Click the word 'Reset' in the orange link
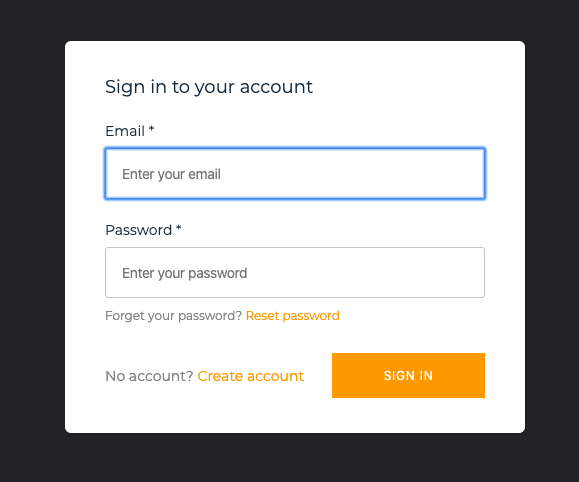The height and width of the screenshot is (482, 579). tap(262, 316)
